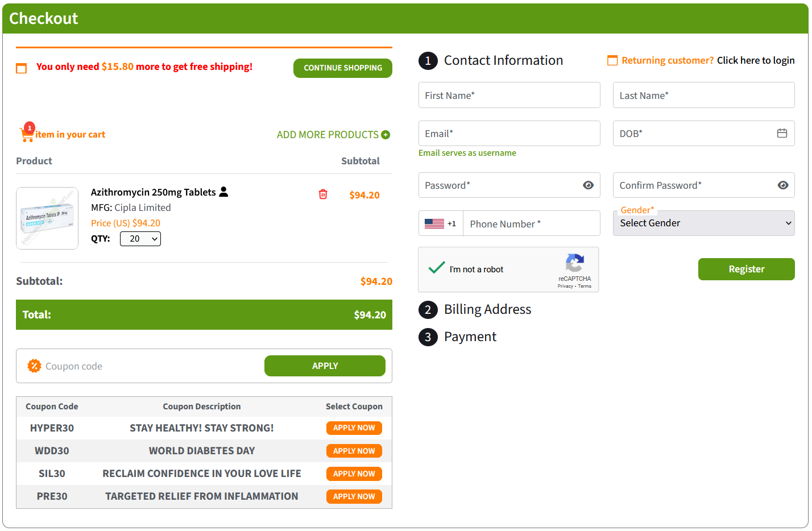Delete Azithromycin using the trash icon
Screen dimensions: 812x531
coord(323,194)
